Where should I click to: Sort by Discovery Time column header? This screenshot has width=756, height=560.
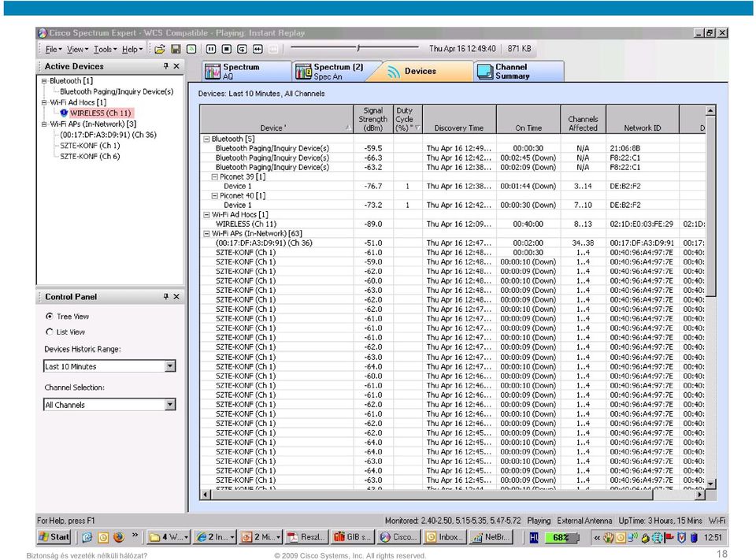coord(459,119)
